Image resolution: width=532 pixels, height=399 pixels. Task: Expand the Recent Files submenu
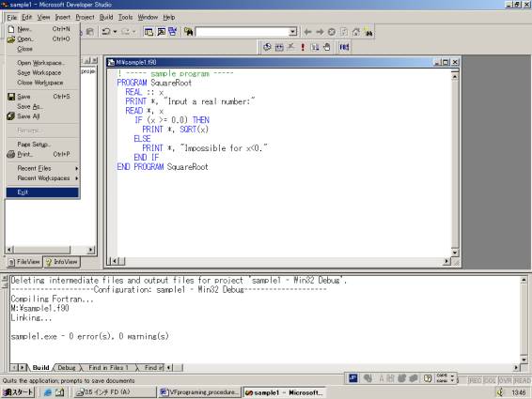42,168
